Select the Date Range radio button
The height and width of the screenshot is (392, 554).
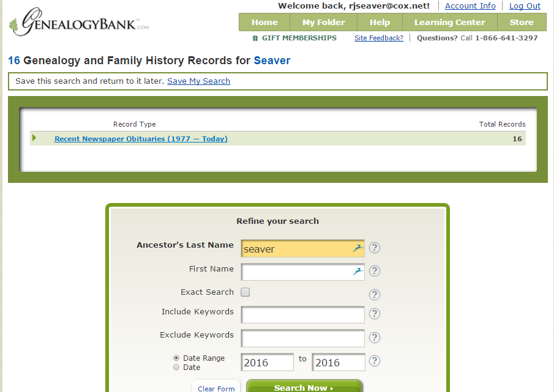(176, 358)
